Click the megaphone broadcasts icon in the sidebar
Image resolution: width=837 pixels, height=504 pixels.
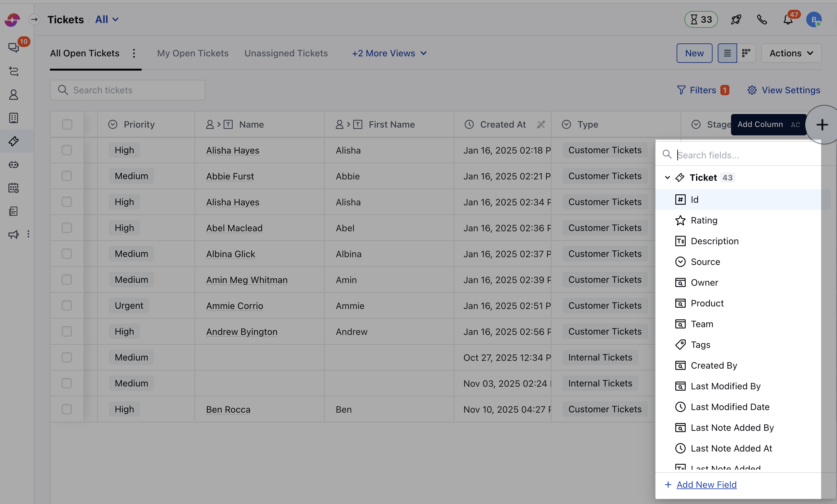click(x=13, y=234)
